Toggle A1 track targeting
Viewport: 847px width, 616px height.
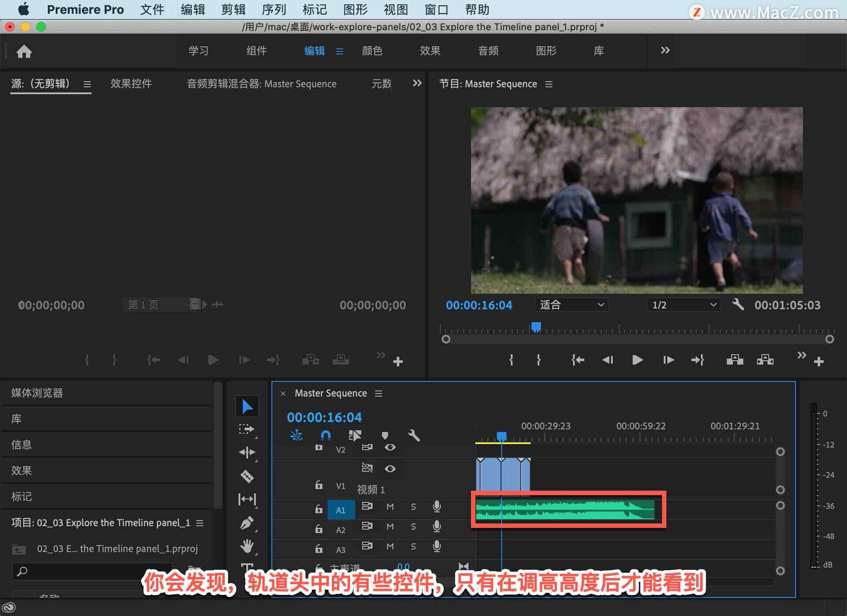point(341,510)
